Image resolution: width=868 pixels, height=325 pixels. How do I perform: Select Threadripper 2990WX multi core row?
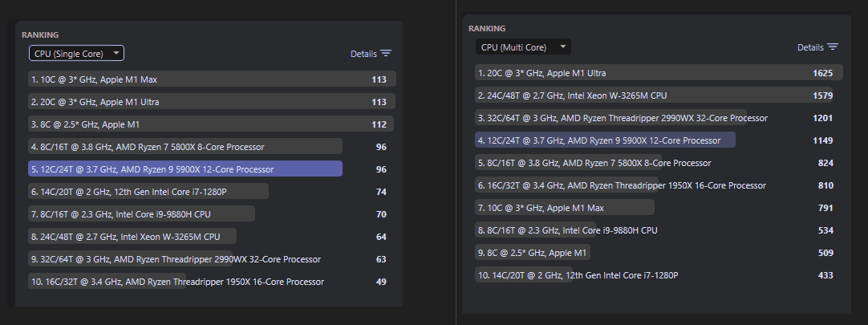(x=659, y=118)
